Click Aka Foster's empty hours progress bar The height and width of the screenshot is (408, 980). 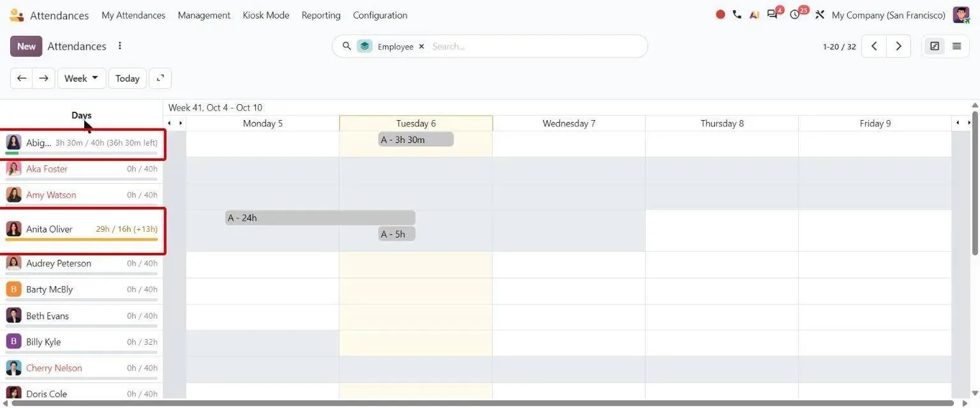pos(82,179)
